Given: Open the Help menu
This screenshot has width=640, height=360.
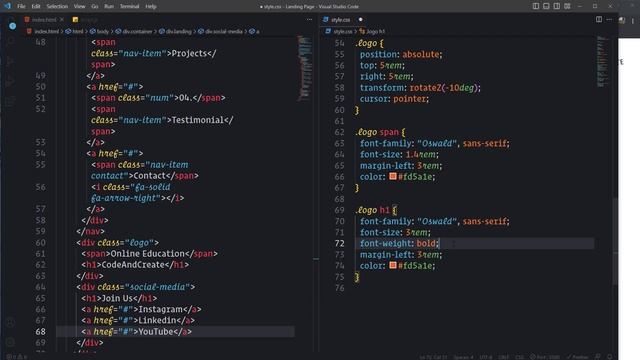Looking at the screenshot, I should click(x=151, y=6).
